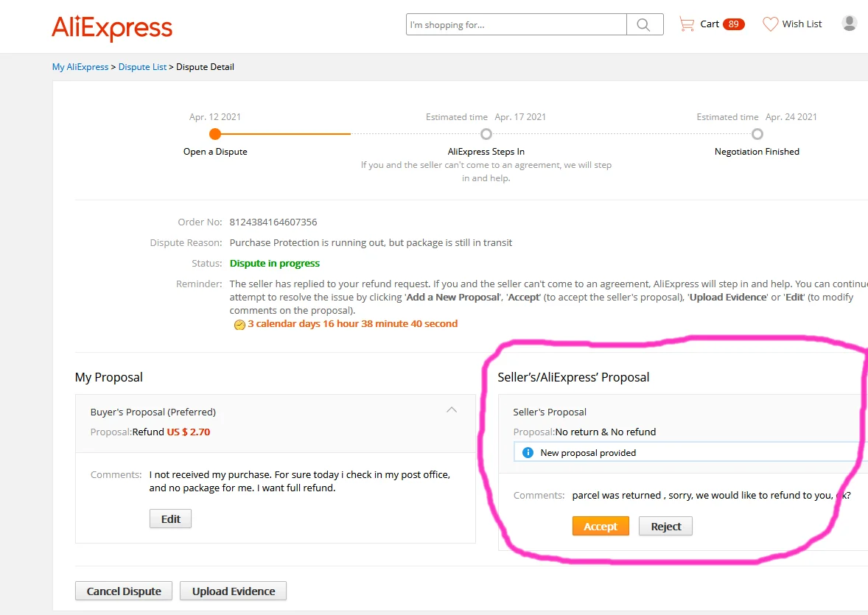The width and height of the screenshot is (868, 615).
Task: Click the Wish List heart icon
Action: [x=770, y=24]
